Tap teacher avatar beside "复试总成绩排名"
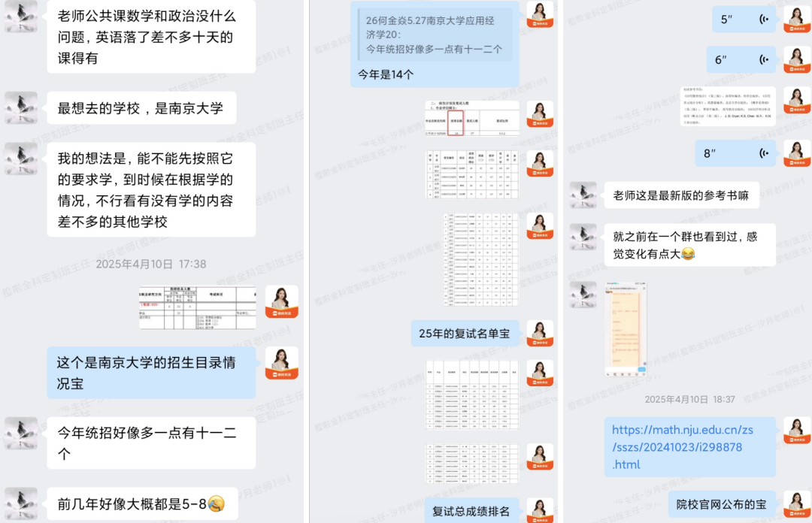812x523 pixels. tap(540, 510)
